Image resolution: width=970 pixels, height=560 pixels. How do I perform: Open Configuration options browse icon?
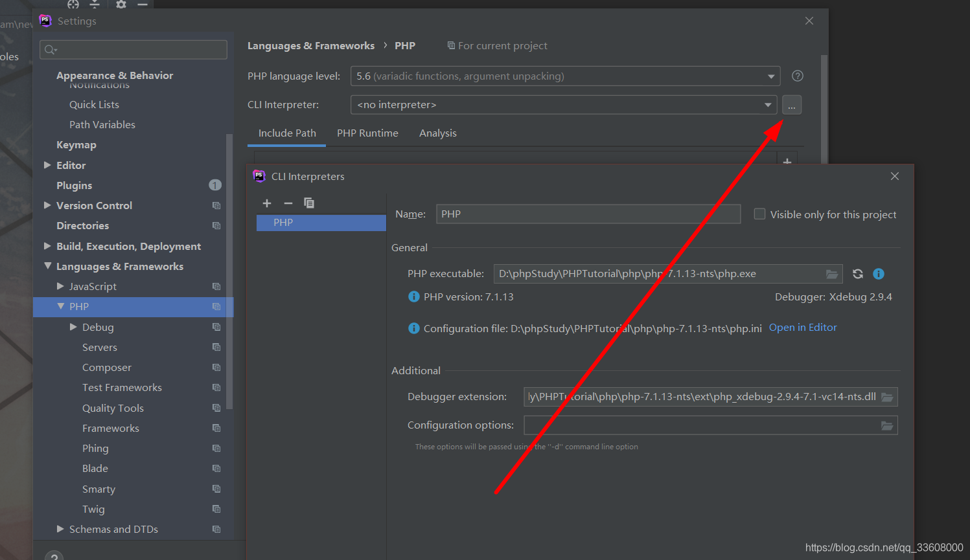coord(887,425)
